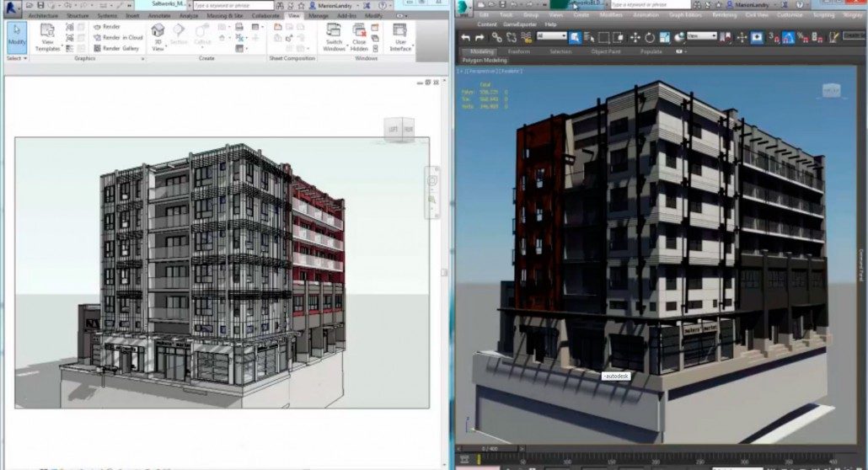This screenshot has height=470, width=868.
Task: Open the Rendering menu in 3ds Max
Action: [x=723, y=14]
